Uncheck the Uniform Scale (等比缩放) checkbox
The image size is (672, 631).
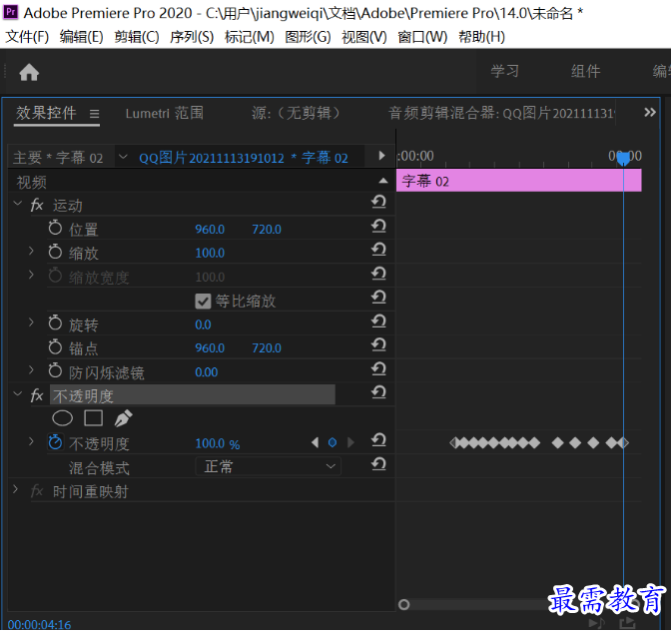coord(203,301)
